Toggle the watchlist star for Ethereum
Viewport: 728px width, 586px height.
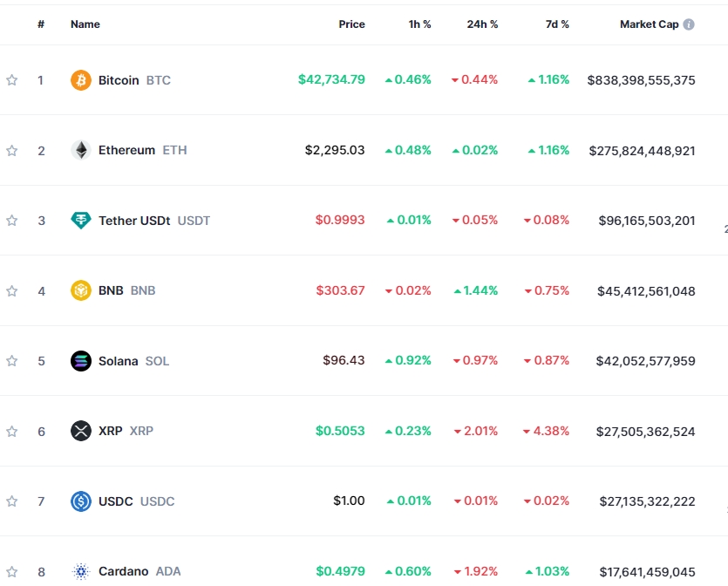tap(12, 150)
